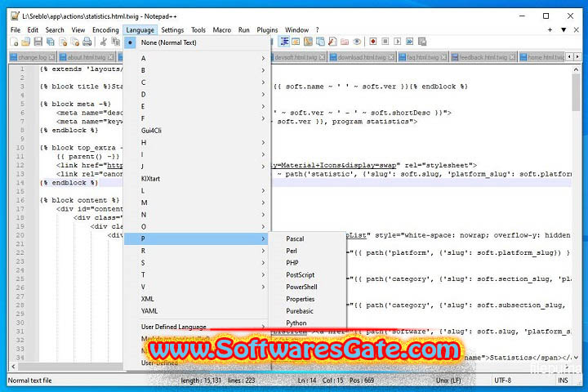This screenshot has height=392, width=588.
Task: Click the Stop Recording macro icon
Action: 385,42
